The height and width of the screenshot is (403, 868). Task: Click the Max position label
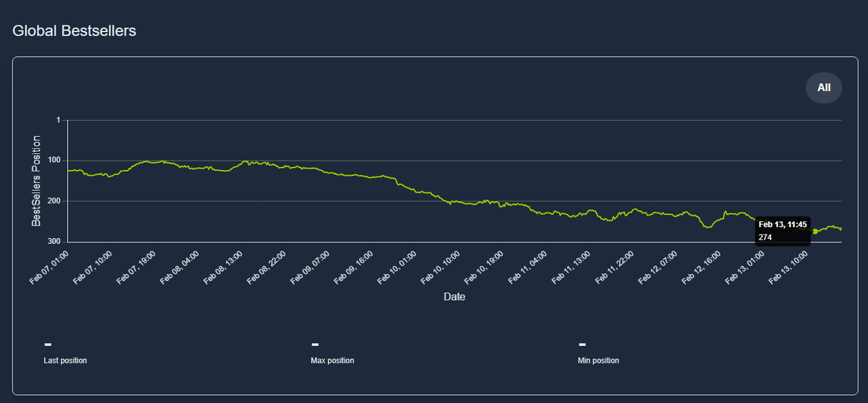pos(332,360)
